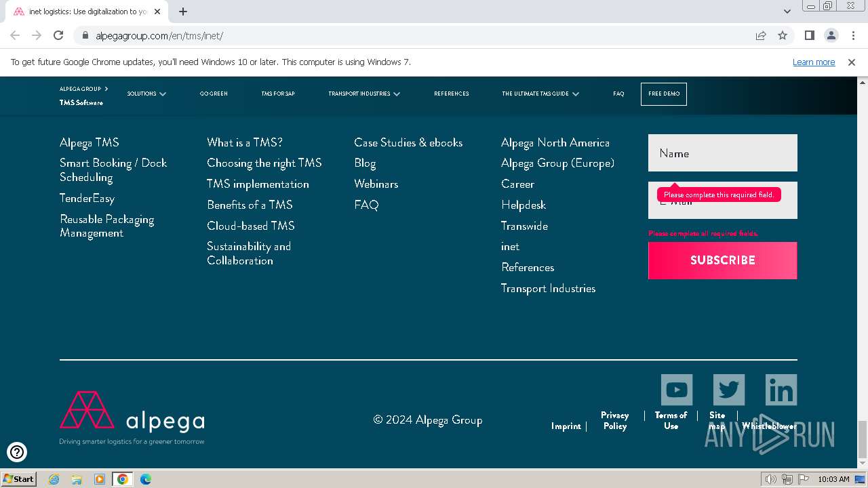
Task: Open Choosing the right TMS link
Action: (x=264, y=163)
